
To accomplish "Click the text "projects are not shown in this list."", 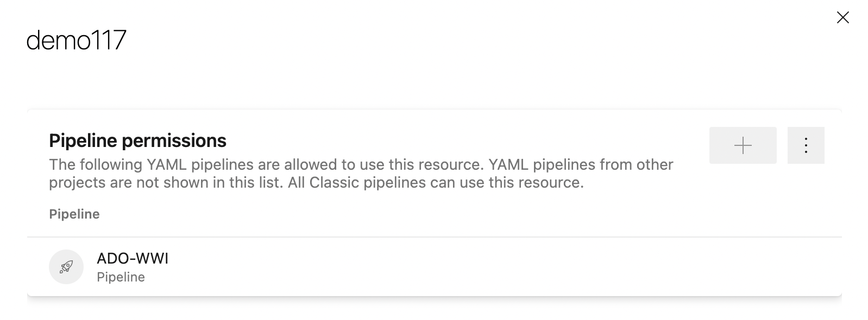I will click(166, 183).
